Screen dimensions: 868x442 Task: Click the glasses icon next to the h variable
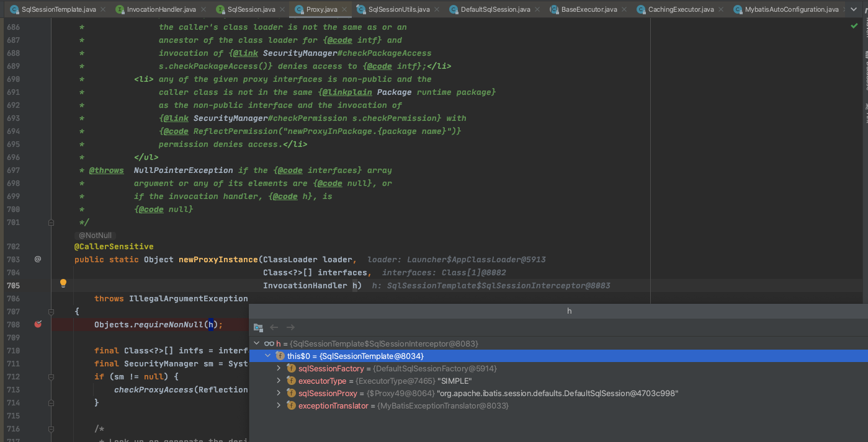tap(268, 343)
